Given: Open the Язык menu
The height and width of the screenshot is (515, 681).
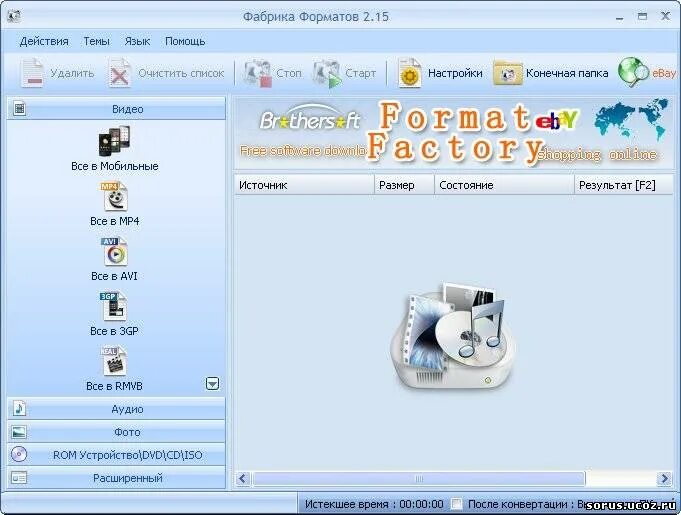Looking at the screenshot, I should (137, 41).
